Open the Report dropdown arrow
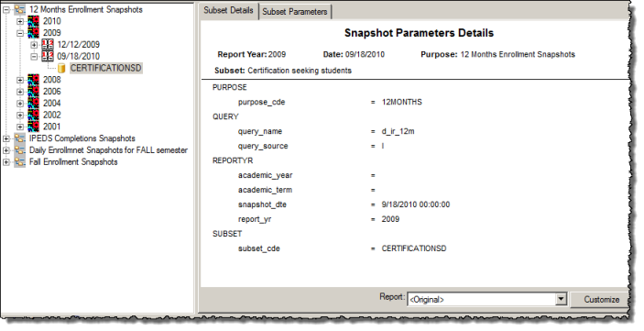The width and height of the screenshot is (644, 331). coord(561,299)
